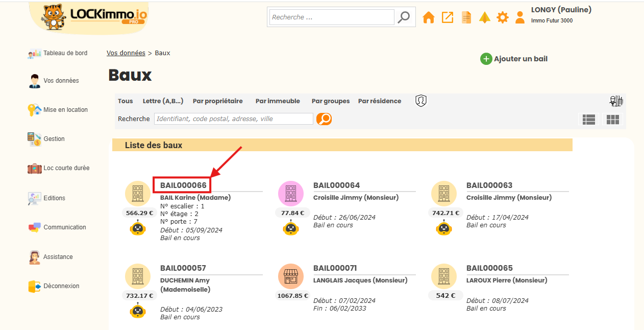Launch the orange search button for baux

[324, 119]
